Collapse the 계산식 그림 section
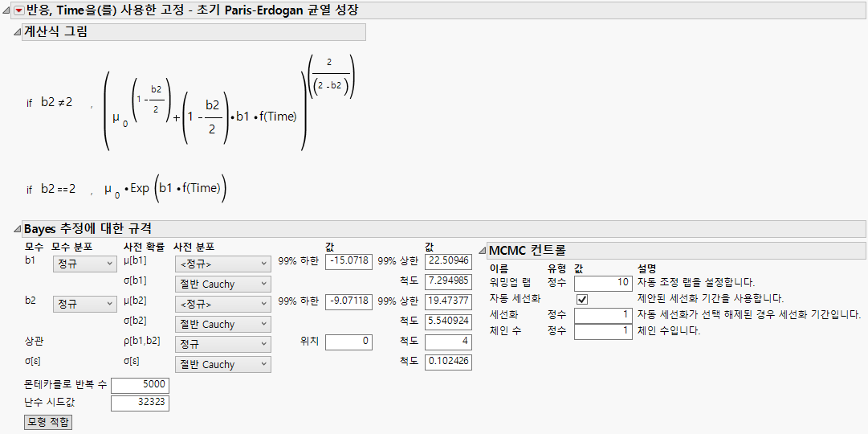The height and width of the screenshot is (434, 868). (17, 32)
